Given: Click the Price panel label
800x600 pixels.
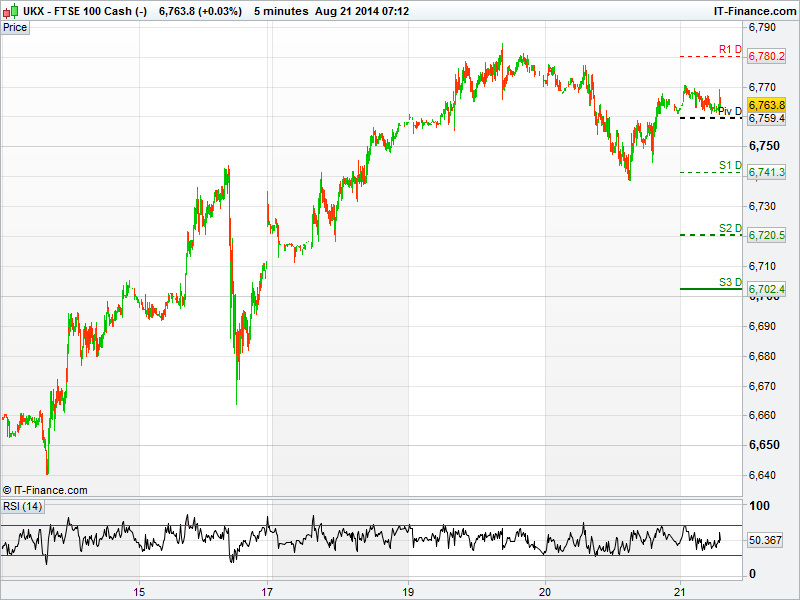Looking at the screenshot, I should pyautogui.click(x=15, y=27).
